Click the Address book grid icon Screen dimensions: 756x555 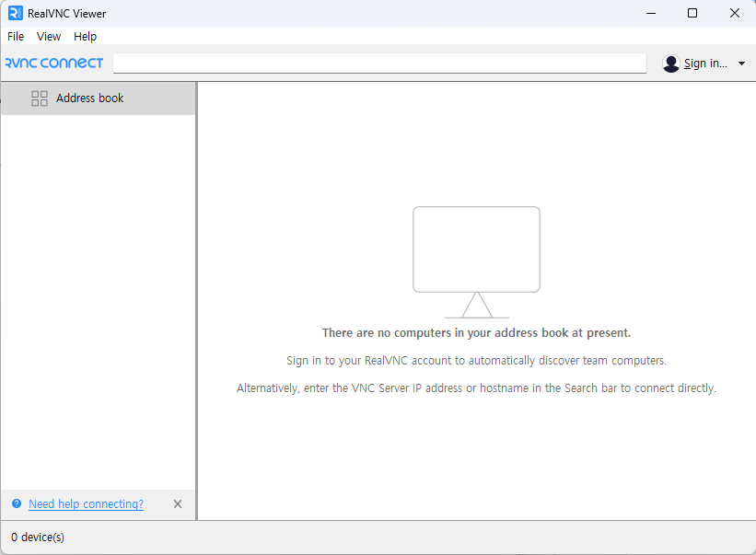click(40, 98)
